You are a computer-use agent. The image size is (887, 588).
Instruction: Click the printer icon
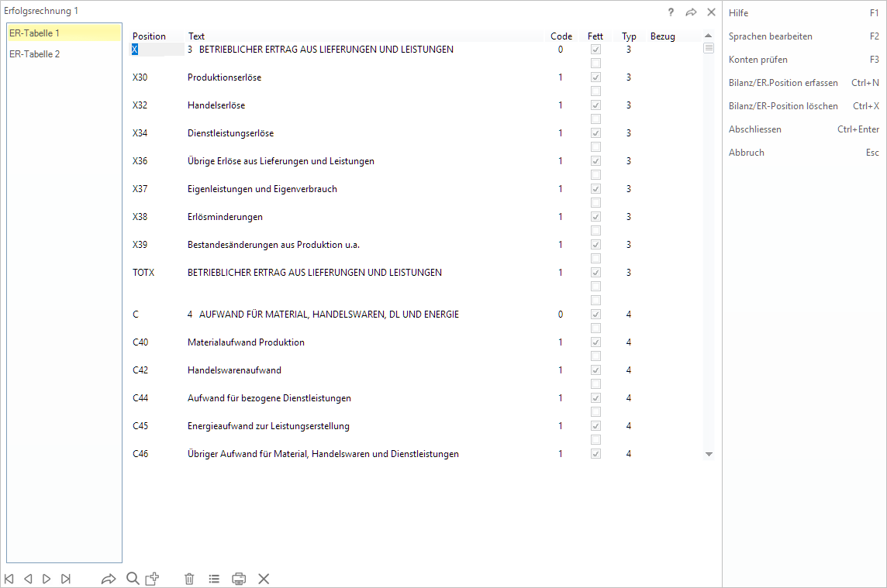(x=239, y=579)
